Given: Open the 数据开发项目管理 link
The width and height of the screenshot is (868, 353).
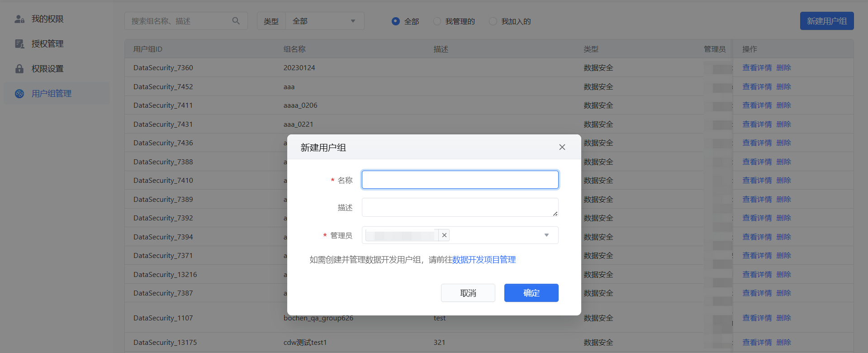Looking at the screenshot, I should click(x=484, y=260).
